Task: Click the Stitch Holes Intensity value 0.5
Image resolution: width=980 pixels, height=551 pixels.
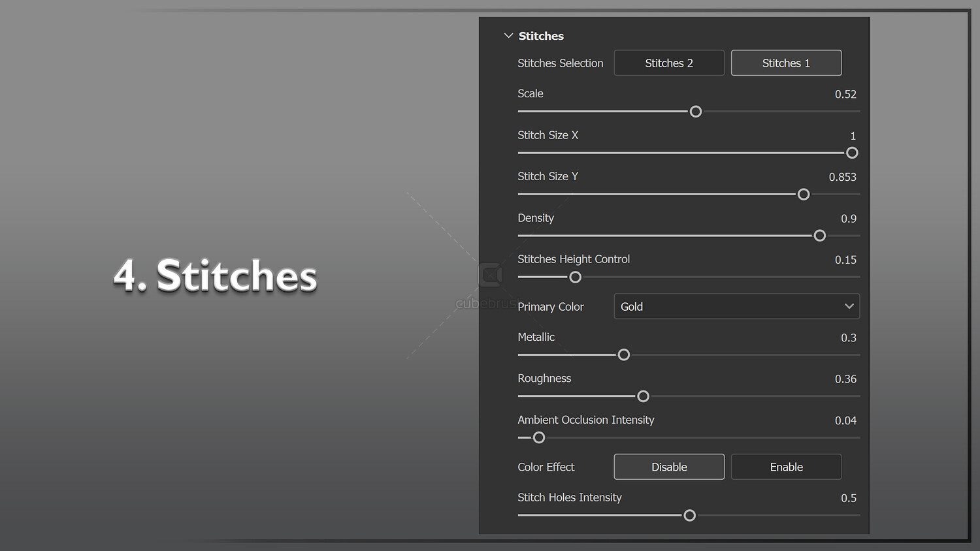Action: point(849,498)
